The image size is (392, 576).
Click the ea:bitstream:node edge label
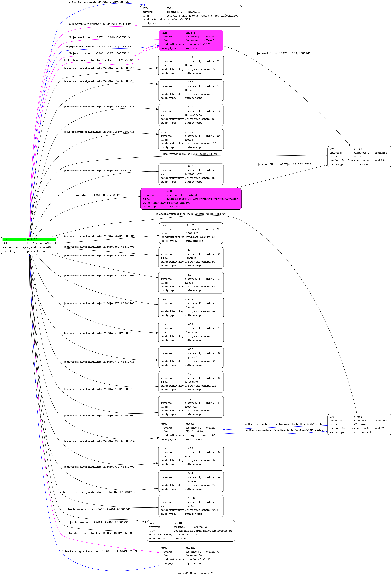(99, 509)
